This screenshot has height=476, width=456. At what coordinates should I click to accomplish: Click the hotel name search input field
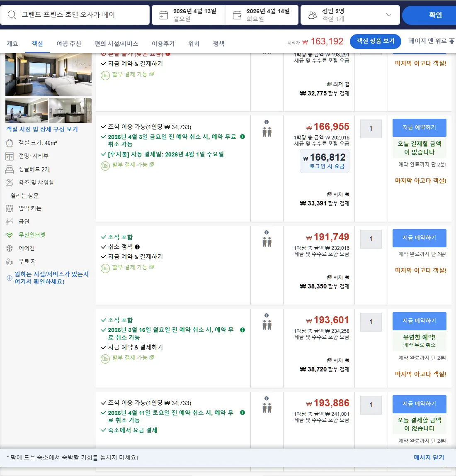pos(75,15)
